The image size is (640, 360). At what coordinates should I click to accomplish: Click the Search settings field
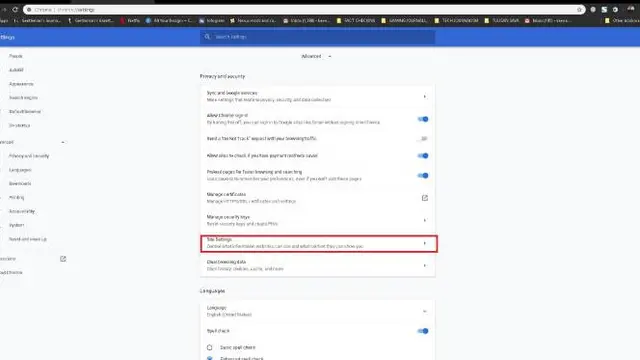(x=318, y=37)
